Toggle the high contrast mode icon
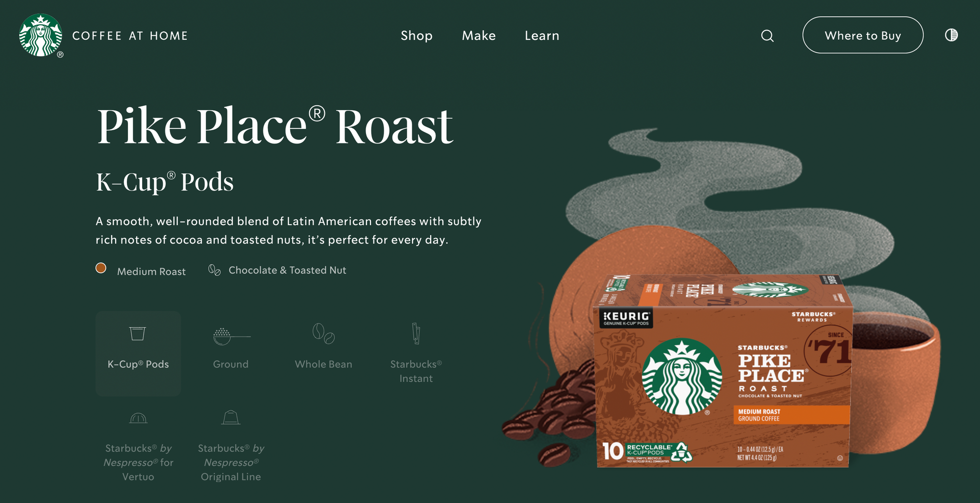Image resolution: width=980 pixels, height=503 pixels. point(951,35)
